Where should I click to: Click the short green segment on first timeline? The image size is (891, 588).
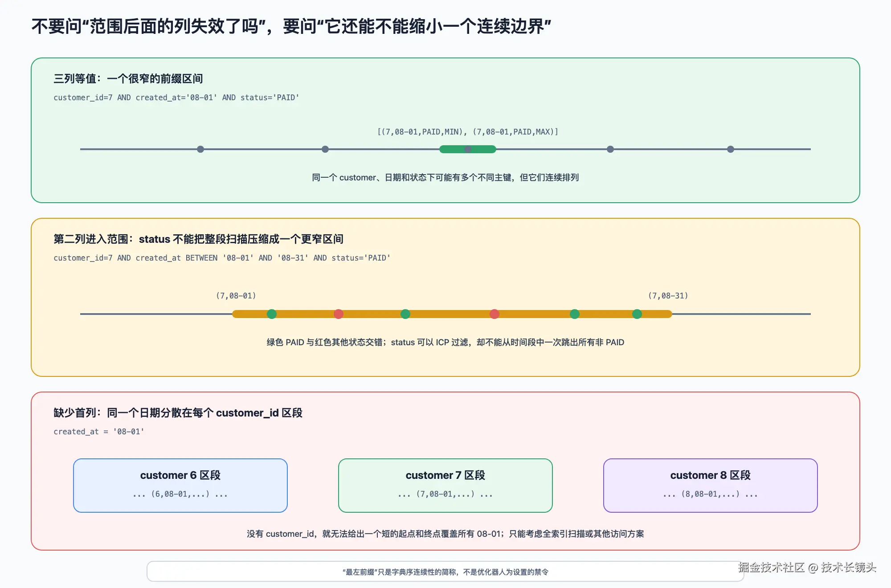tap(468, 149)
